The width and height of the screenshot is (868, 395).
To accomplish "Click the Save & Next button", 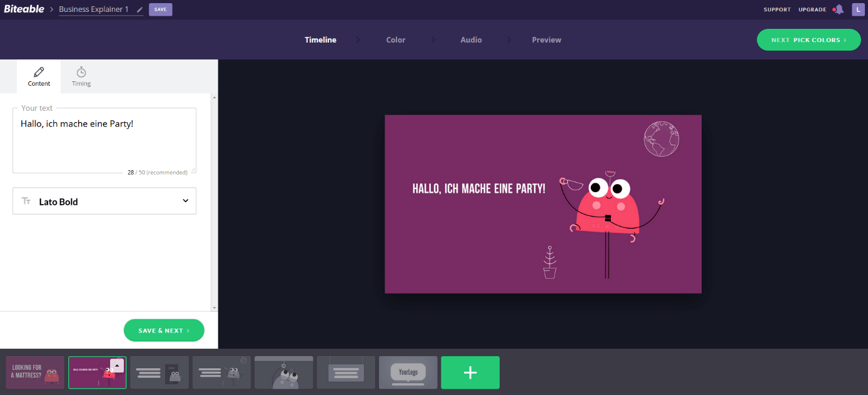I will click(x=164, y=331).
